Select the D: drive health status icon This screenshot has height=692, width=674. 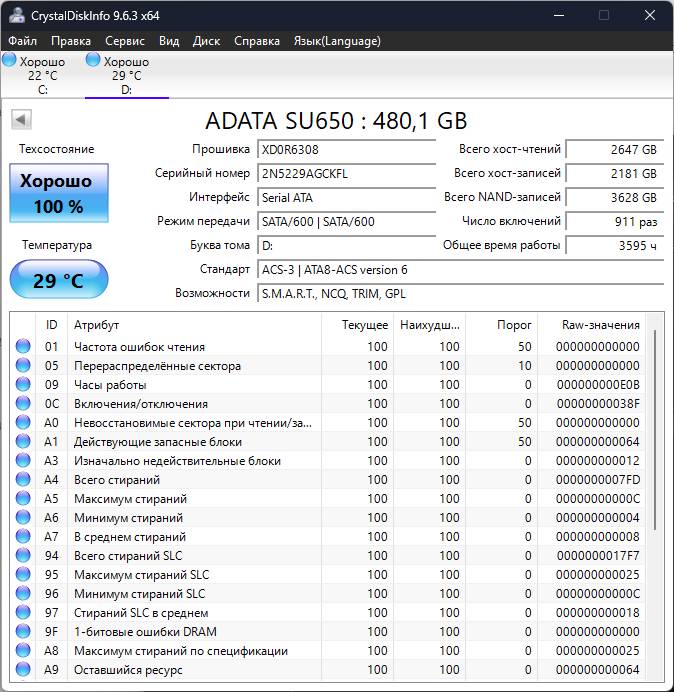click(x=93, y=61)
